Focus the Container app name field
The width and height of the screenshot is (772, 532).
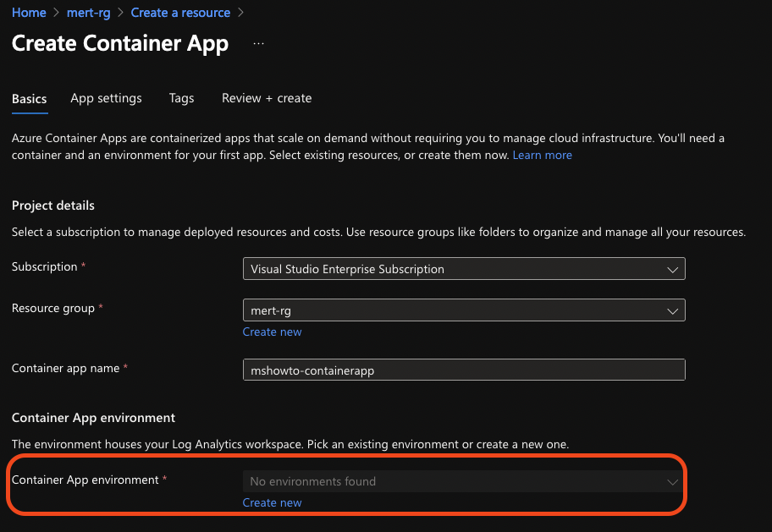click(464, 370)
